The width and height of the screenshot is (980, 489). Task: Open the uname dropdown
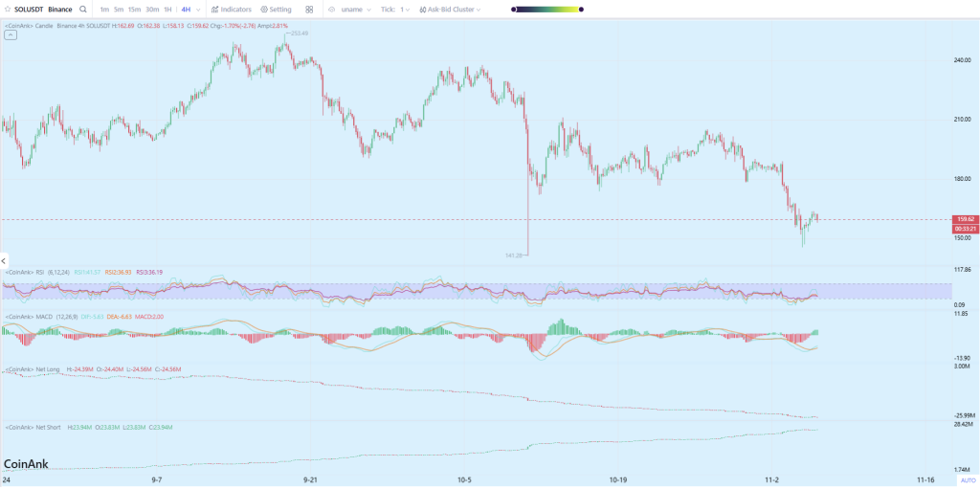click(354, 9)
